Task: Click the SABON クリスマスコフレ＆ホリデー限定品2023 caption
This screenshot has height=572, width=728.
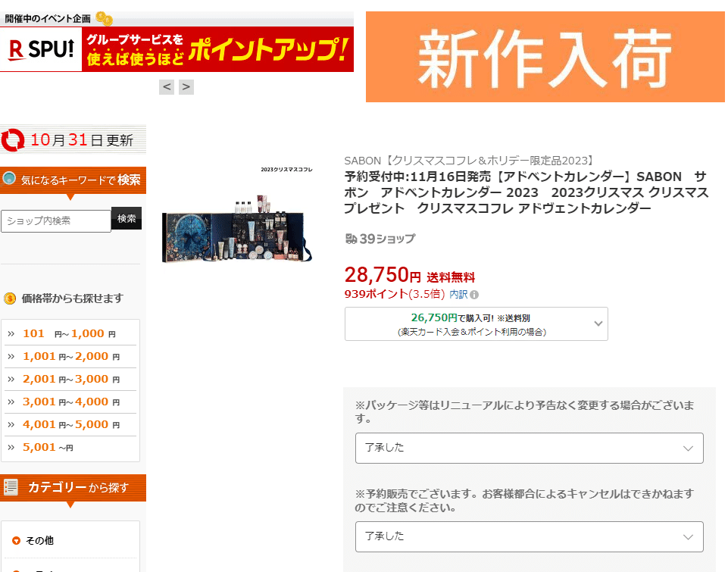Action: 470,161
